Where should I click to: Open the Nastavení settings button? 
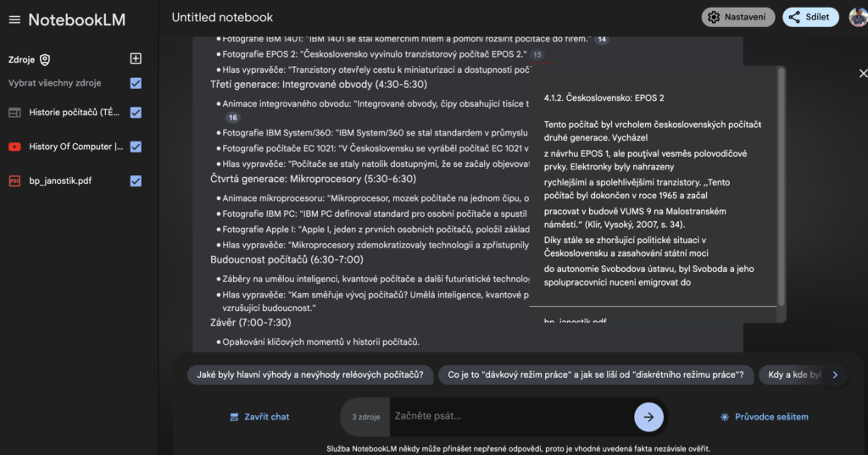pyautogui.click(x=738, y=17)
